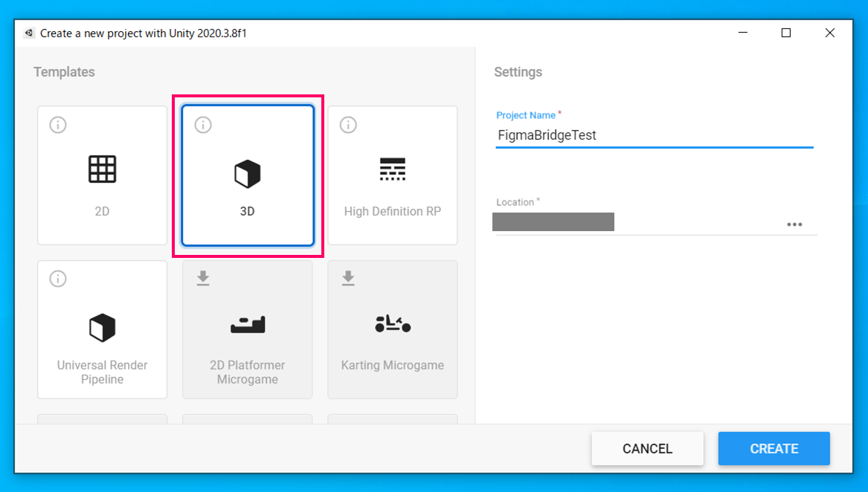Click the Settings heading
868x492 pixels.
point(518,72)
